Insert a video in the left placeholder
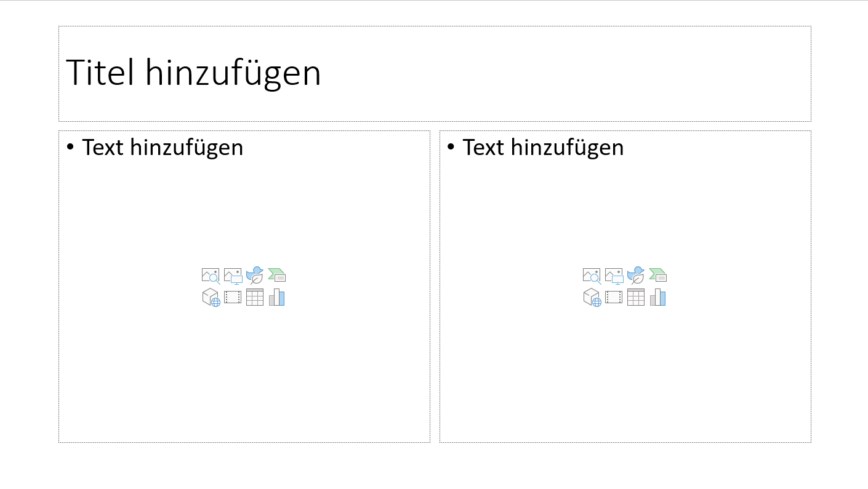Viewport: 868px width, 489px height. pyautogui.click(x=232, y=297)
